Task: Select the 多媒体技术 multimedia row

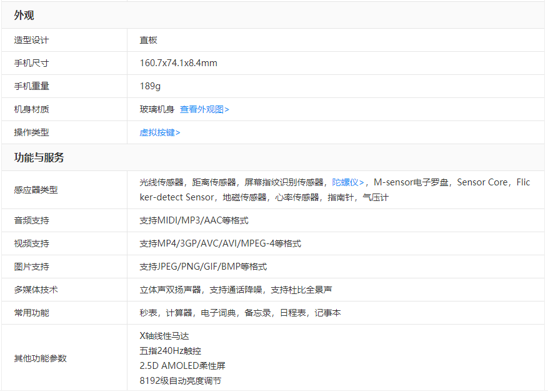Action: pos(31,290)
